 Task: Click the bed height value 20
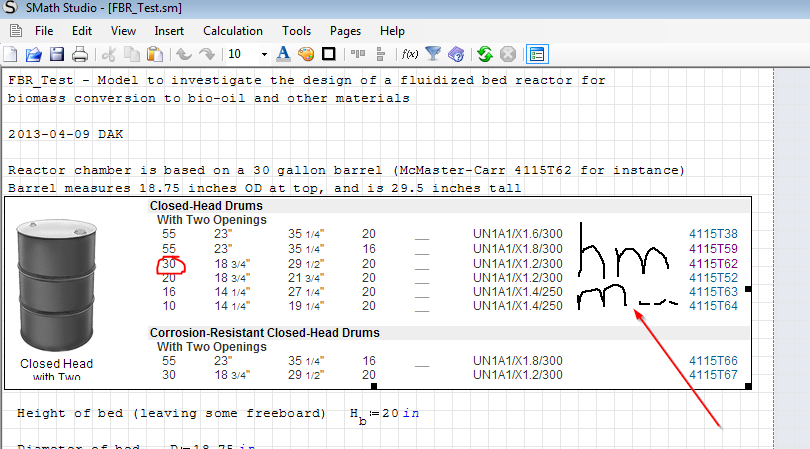(391, 413)
